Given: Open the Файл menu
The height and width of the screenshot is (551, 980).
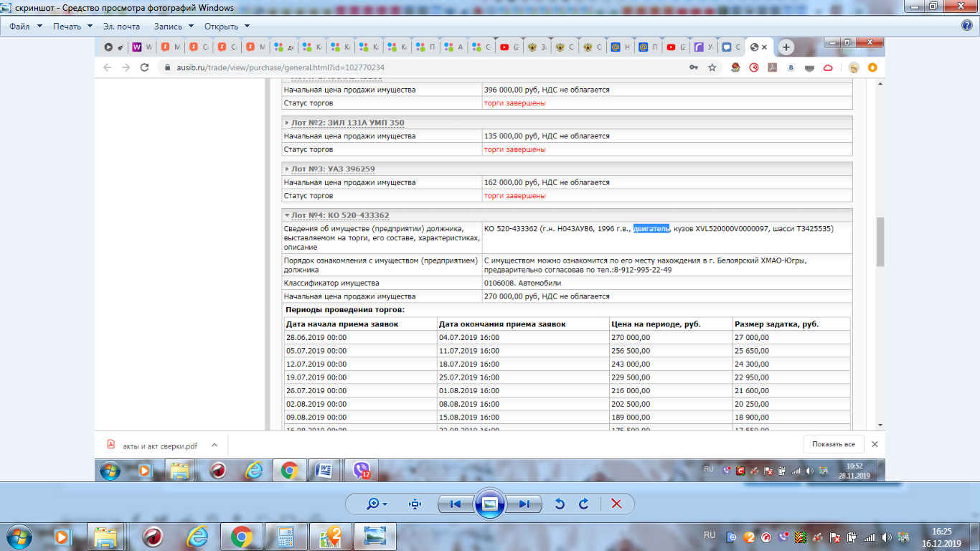Looking at the screenshot, I should tap(26, 27).
